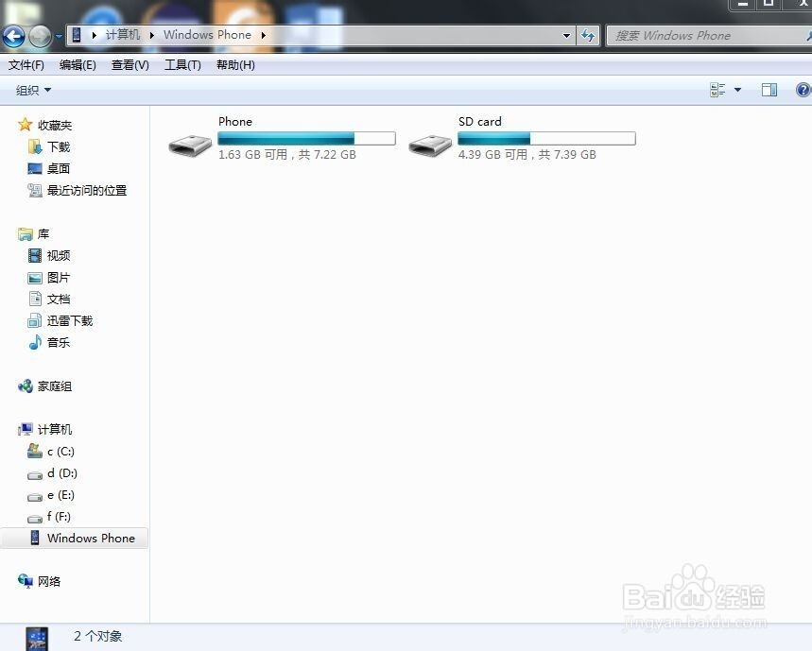Select 库 in the navigation pane
The image size is (812, 651).
pyautogui.click(x=43, y=234)
